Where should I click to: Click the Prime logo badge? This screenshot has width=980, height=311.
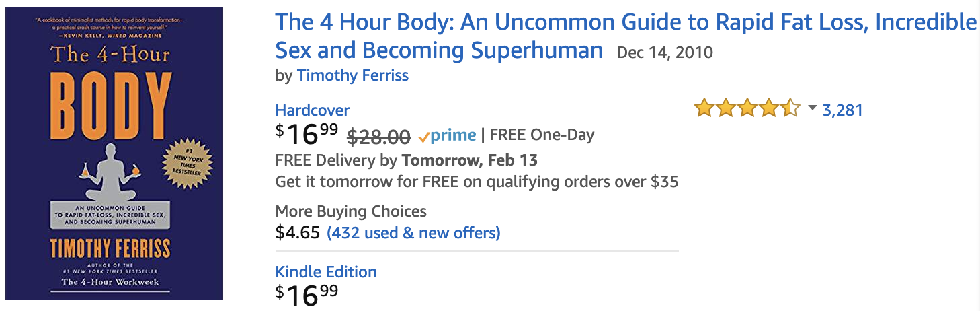pyautogui.click(x=446, y=135)
